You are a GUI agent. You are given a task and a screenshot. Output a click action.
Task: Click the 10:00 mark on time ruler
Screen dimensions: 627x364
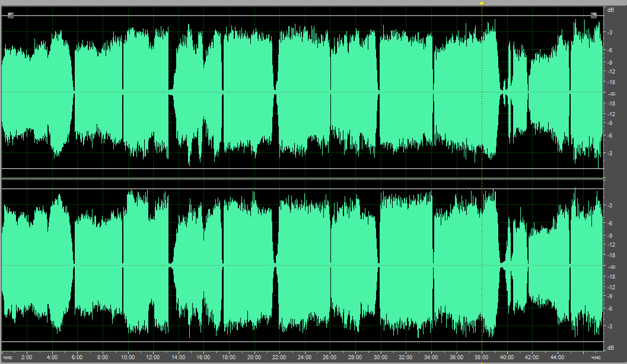[x=128, y=357]
